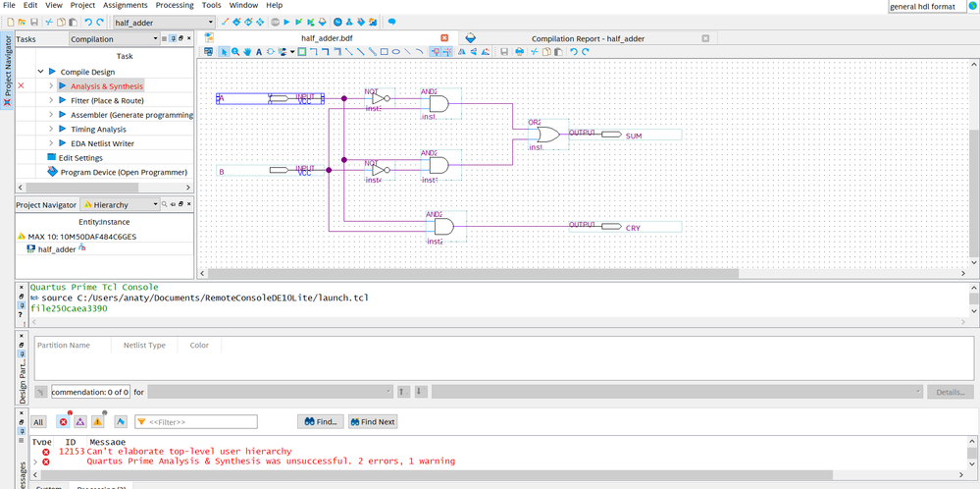
Task: Click the Selection pointer tool
Action: pos(224,52)
